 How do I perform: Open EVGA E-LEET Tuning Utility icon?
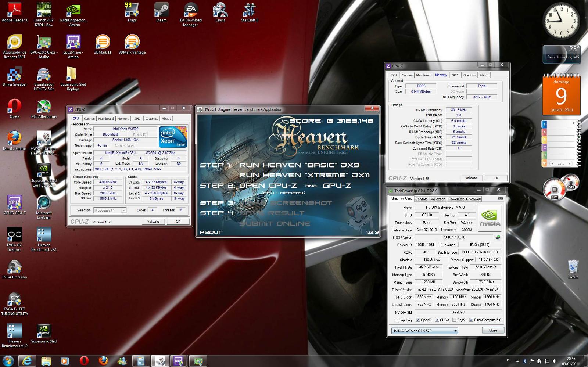15,303
